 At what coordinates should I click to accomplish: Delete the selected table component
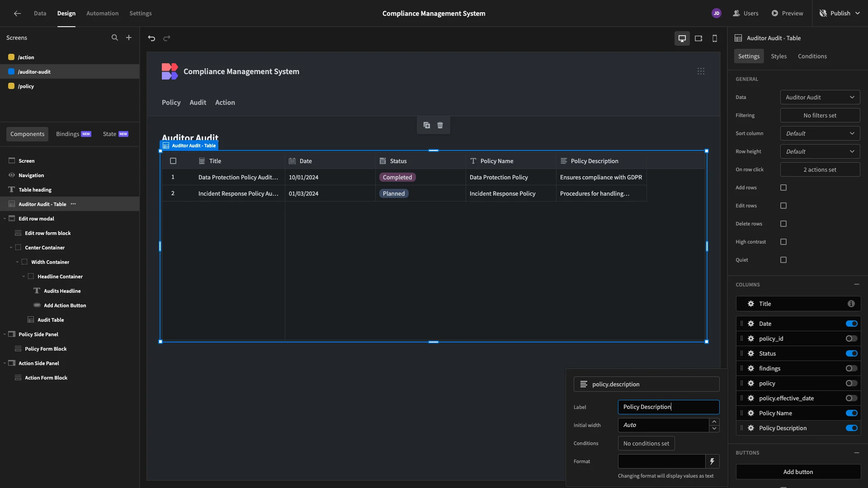[x=440, y=125]
